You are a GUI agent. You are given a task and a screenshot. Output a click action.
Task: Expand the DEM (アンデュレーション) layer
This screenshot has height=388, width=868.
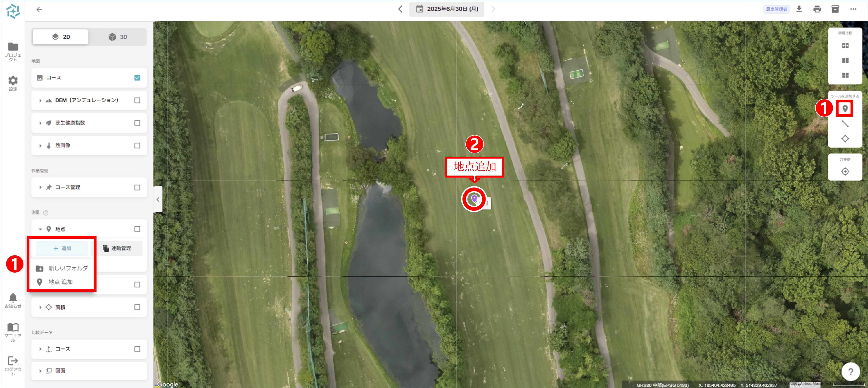[x=40, y=100]
